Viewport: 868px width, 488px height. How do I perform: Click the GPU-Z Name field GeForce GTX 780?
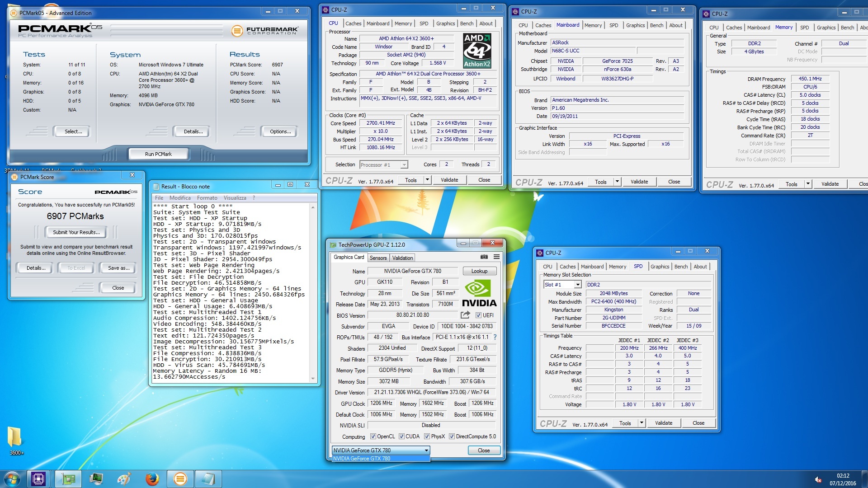pyautogui.click(x=412, y=271)
